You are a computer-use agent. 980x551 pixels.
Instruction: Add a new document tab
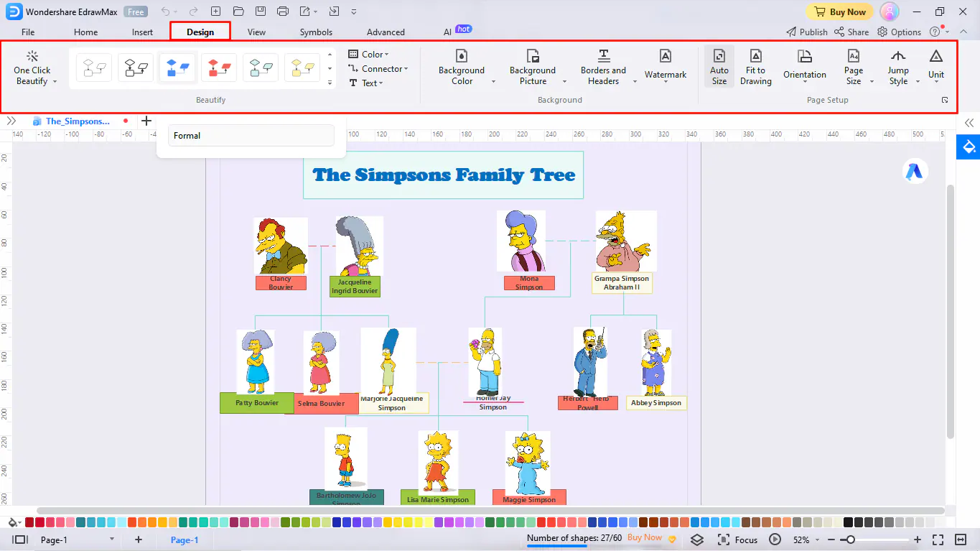pos(146,121)
